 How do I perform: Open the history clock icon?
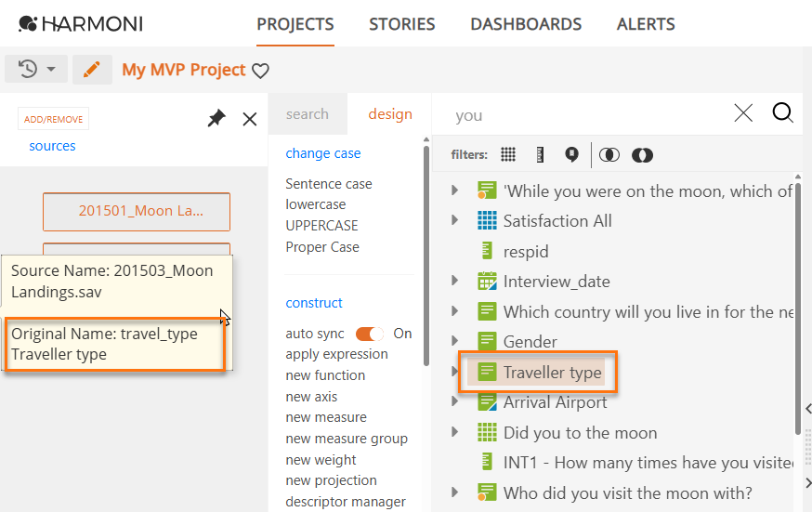pos(28,69)
